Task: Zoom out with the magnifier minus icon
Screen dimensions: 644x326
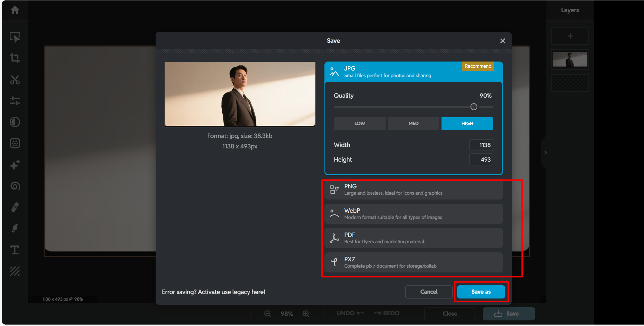Action: pos(268,314)
